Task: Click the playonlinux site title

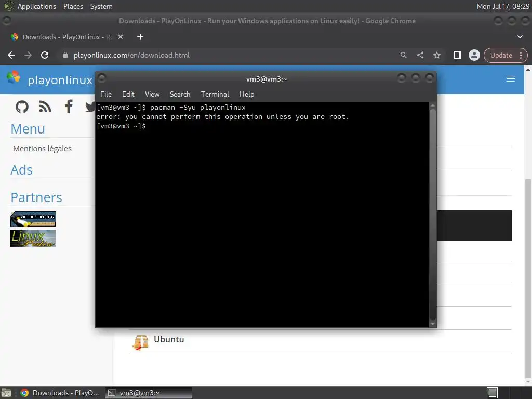Action: (60, 80)
